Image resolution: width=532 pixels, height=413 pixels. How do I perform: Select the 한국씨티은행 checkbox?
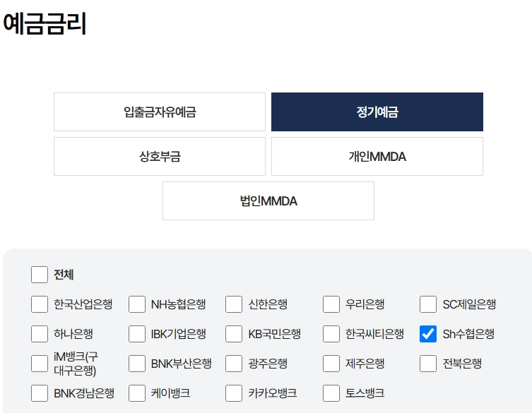(331, 334)
